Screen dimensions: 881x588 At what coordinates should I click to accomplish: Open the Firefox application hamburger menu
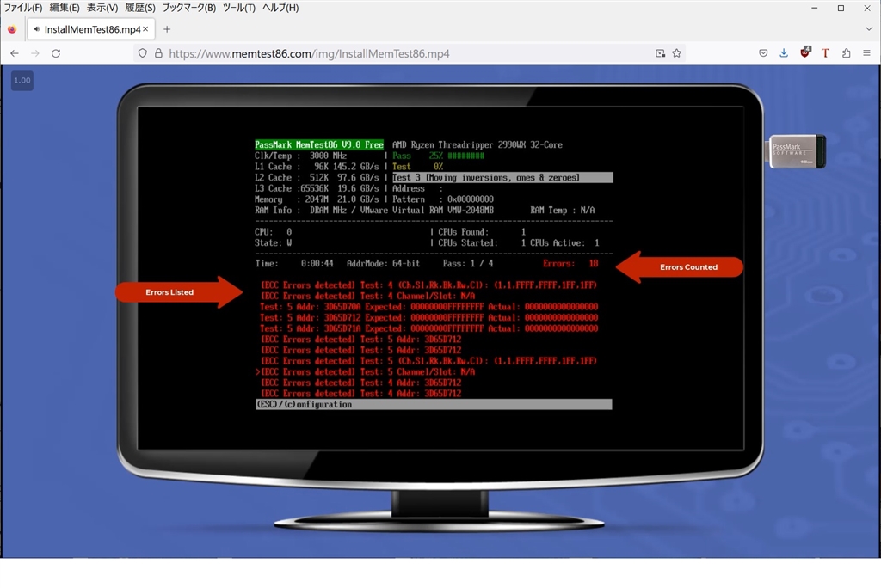pyautogui.click(x=867, y=53)
